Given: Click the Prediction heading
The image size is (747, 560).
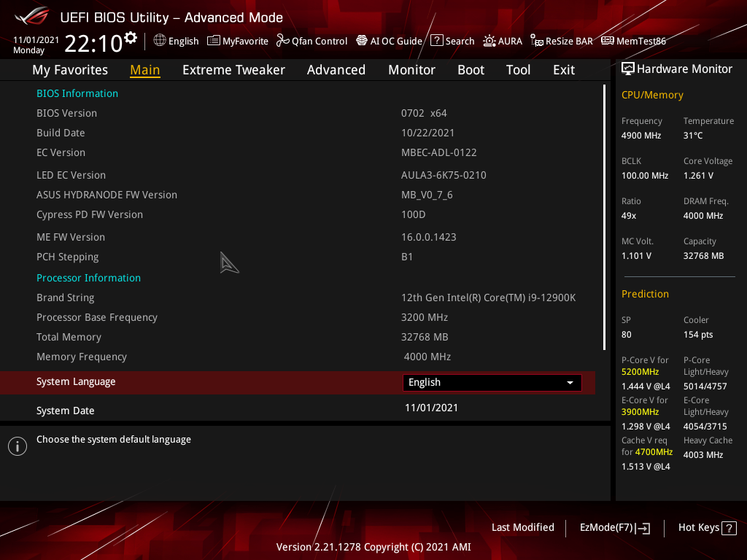Looking at the screenshot, I should click(645, 294).
